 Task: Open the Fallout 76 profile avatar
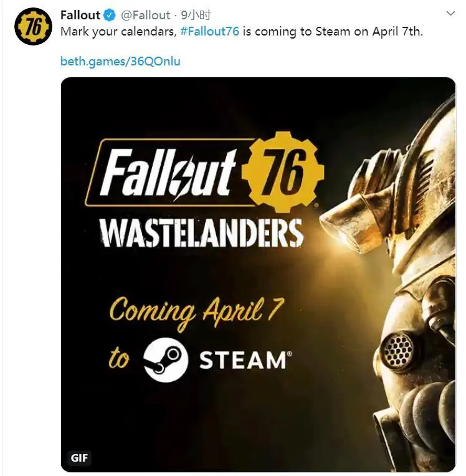pyautogui.click(x=33, y=26)
